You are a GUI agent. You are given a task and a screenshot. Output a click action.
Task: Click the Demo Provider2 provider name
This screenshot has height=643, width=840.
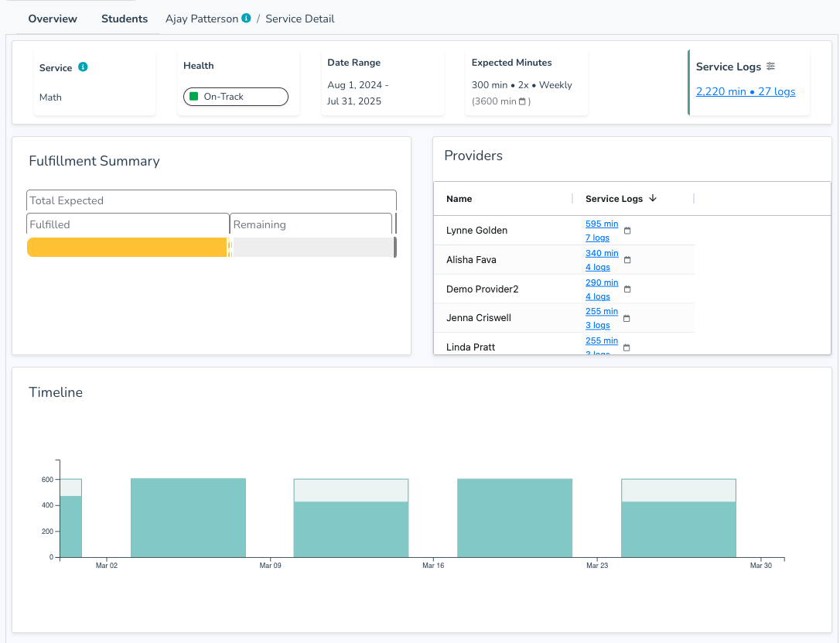coord(482,289)
